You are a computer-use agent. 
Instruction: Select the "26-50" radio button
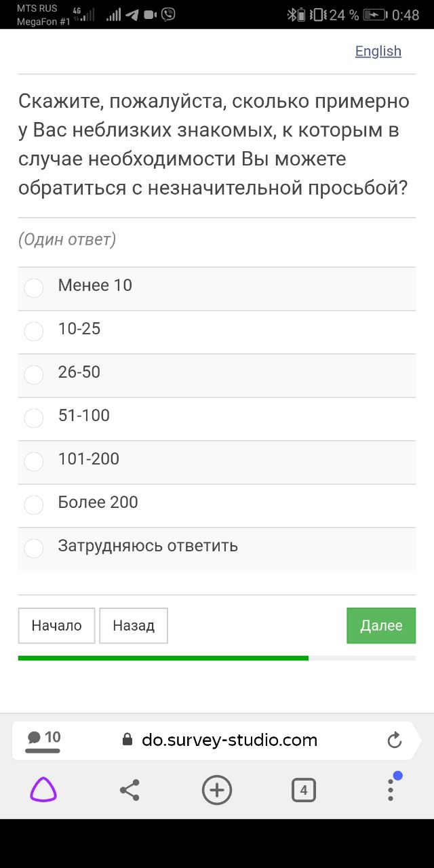point(34,374)
